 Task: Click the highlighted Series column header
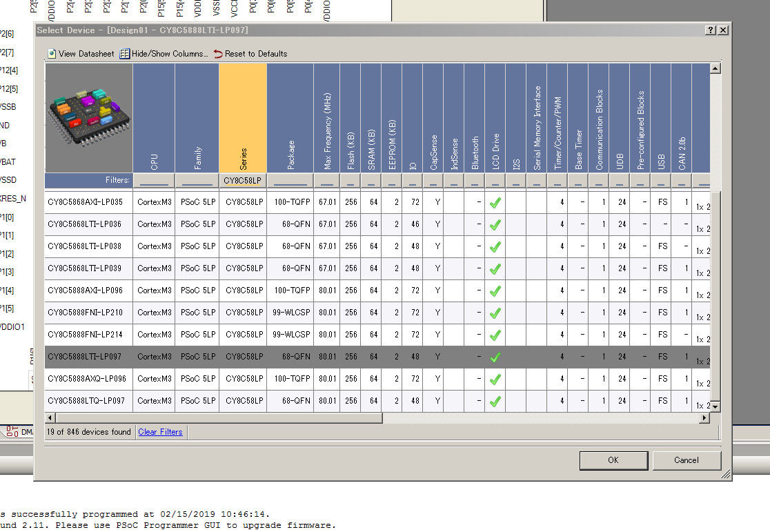tap(243, 118)
